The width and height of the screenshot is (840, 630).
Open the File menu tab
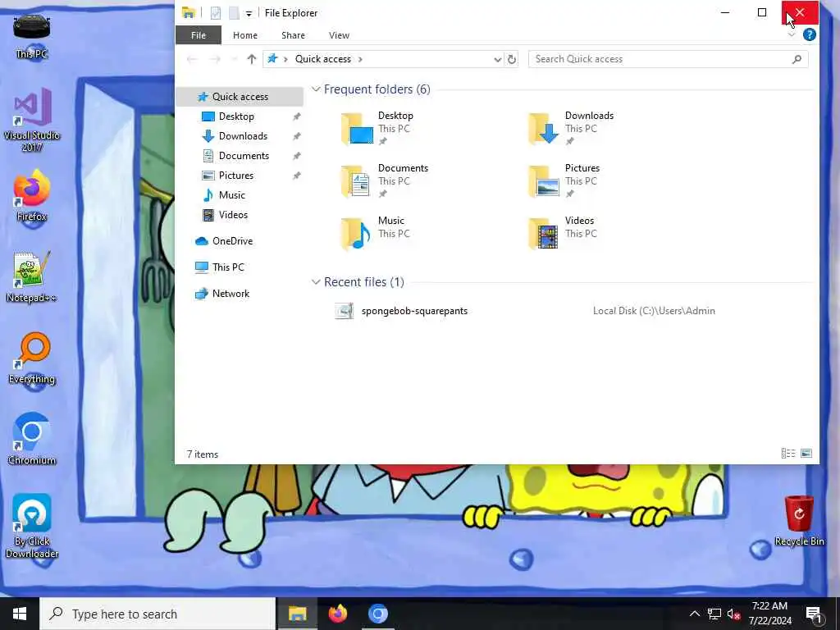(199, 35)
